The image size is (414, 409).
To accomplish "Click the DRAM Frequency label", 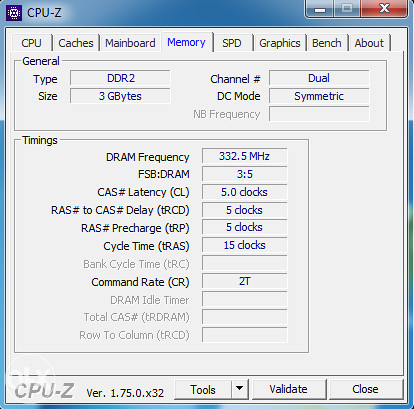I will tap(148, 157).
